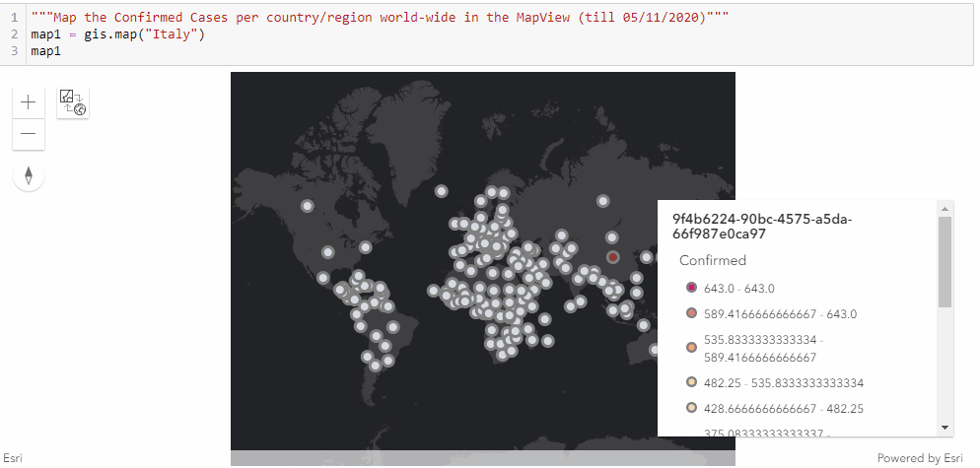Click the red marker over China
This screenshot has height=468, width=980.
coord(612,256)
